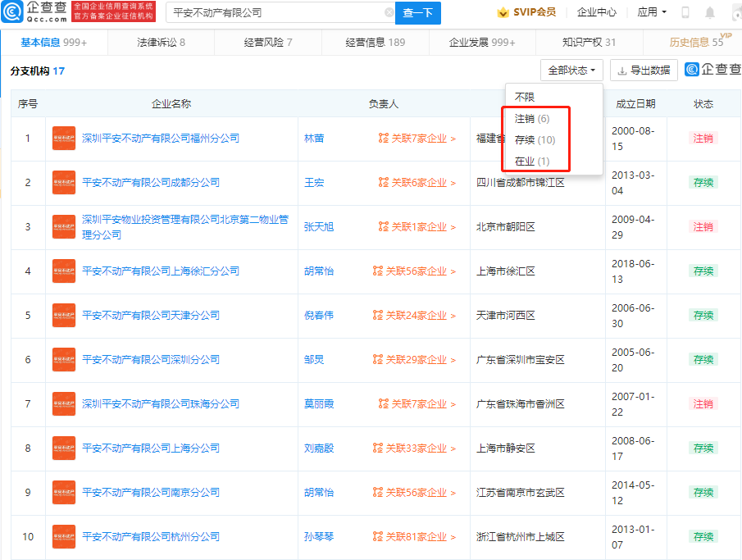
Task: Click person name 张天旭
Action: [x=318, y=227]
